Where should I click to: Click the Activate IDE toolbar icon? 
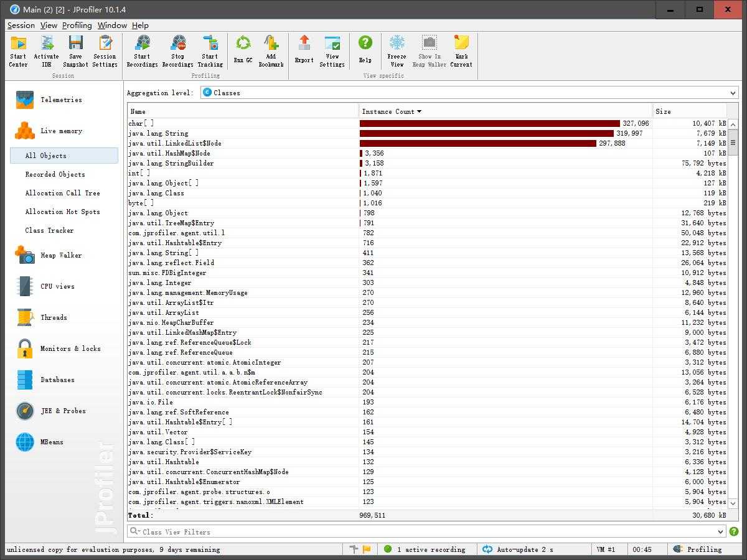[x=46, y=51]
